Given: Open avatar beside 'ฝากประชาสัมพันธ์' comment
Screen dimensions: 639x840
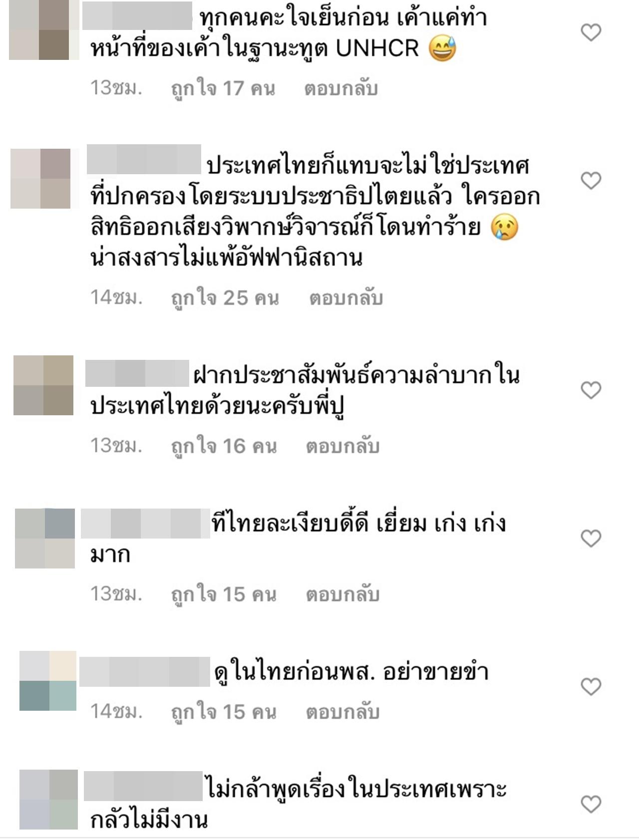Looking at the screenshot, I should click(x=43, y=385).
